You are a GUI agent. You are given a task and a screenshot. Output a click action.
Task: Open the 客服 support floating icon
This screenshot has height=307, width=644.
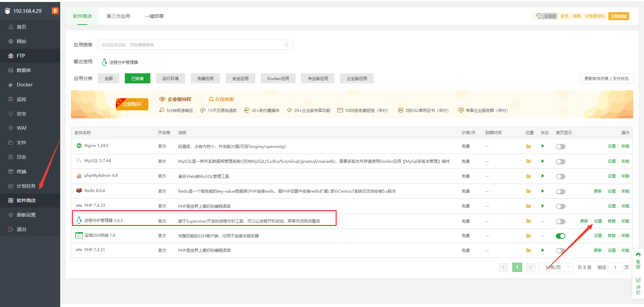tap(638, 261)
